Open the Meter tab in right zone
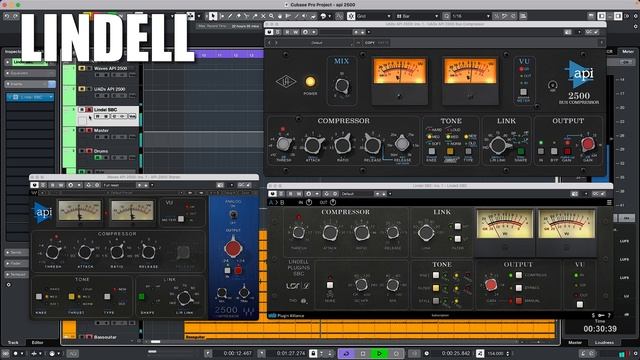 [628, 51]
